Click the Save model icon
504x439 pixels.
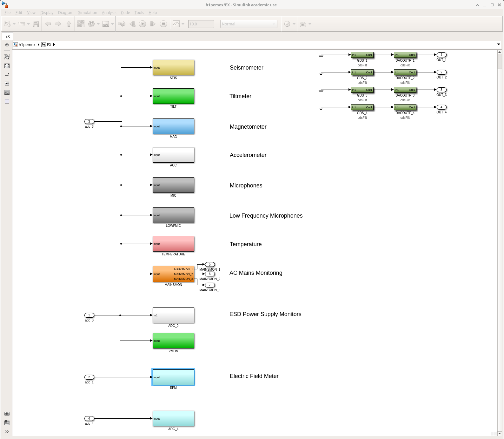pos(36,24)
